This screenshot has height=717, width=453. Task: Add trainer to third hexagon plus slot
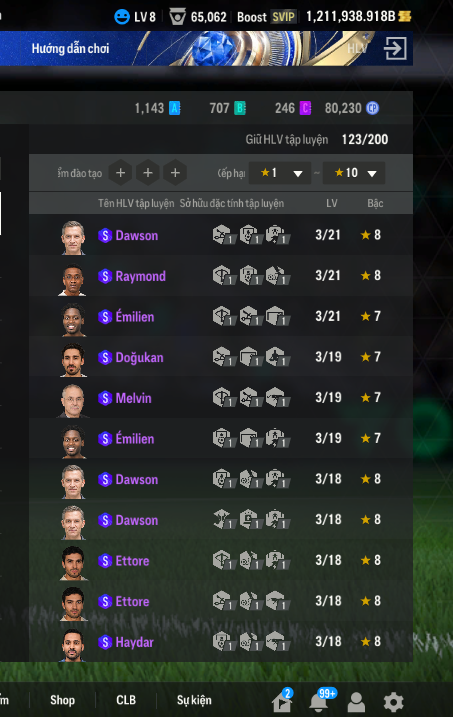point(175,173)
